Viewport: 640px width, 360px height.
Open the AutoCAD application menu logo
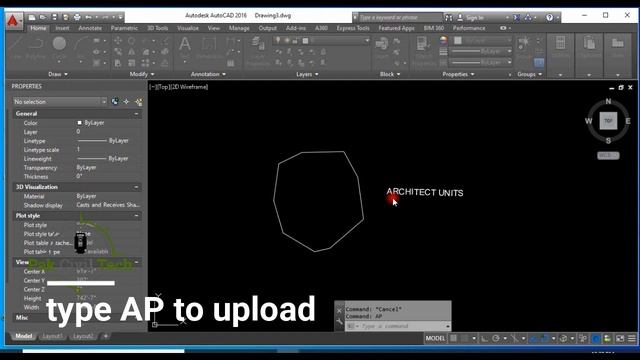point(14,20)
